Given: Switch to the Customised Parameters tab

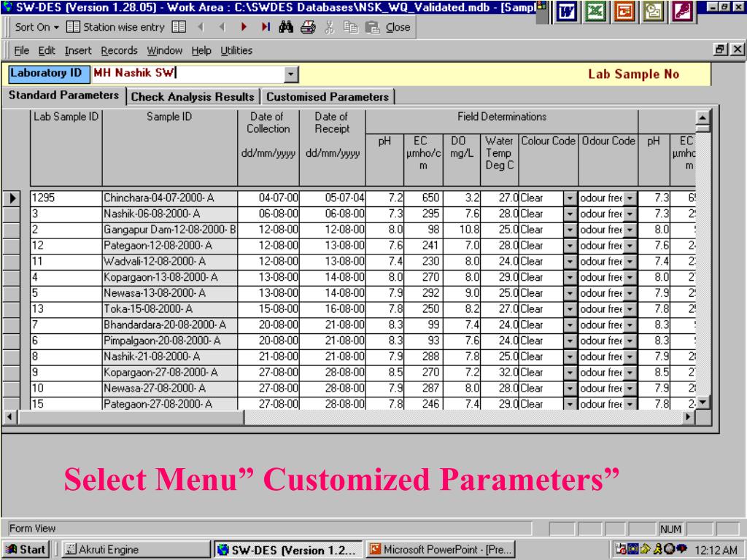Looking at the screenshot, I should click(x=328, y=97).
